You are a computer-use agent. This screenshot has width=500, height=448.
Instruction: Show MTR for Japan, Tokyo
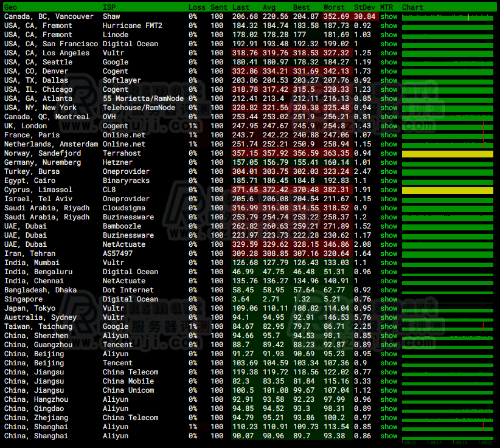pyautogui.click(x=389, y=308)
